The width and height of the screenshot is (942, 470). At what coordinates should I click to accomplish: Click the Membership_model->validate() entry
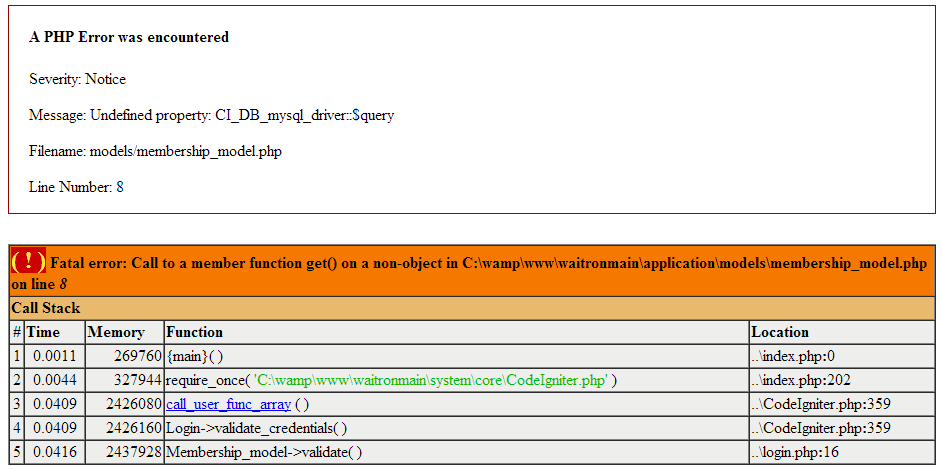tap(263, 452)
